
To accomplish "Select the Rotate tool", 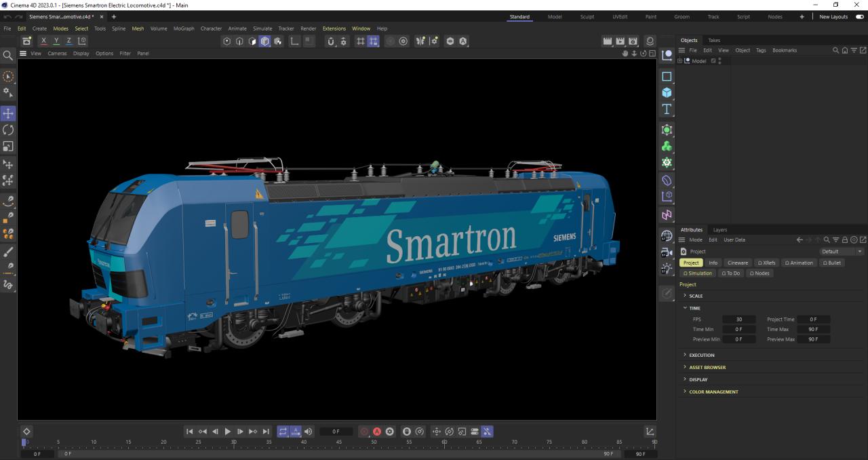I will [8, 130].
